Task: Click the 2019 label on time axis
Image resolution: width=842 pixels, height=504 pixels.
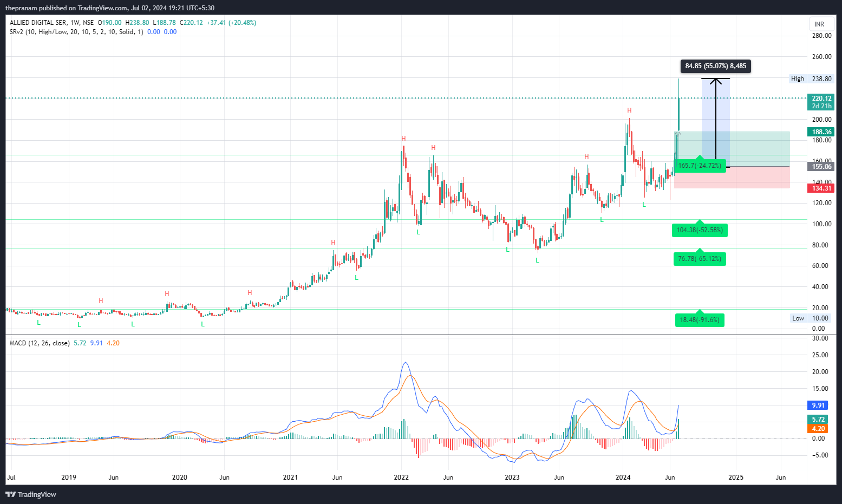Action: [x=69, y=477]
